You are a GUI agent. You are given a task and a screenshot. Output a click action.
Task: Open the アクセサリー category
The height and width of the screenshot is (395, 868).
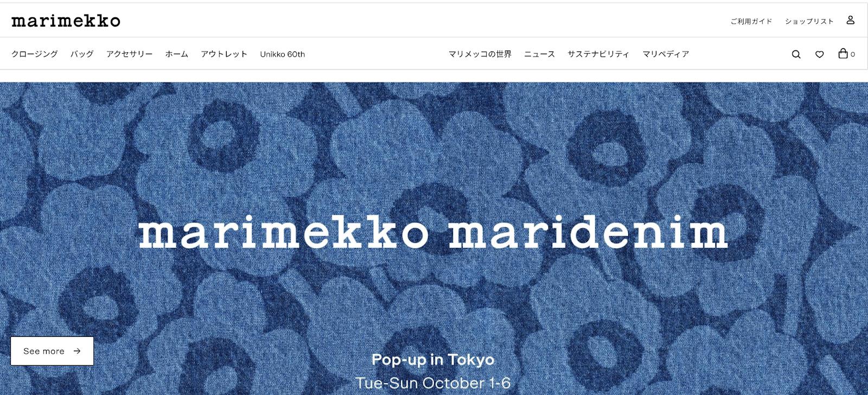(x=130, y=54)
